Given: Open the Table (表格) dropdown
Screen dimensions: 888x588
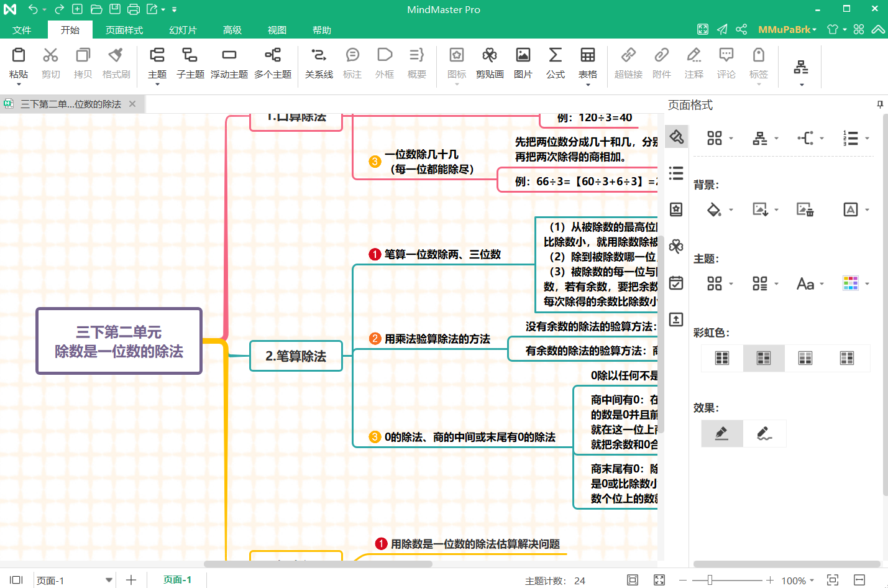Looking at the screenshot, I should coord(588,84).
